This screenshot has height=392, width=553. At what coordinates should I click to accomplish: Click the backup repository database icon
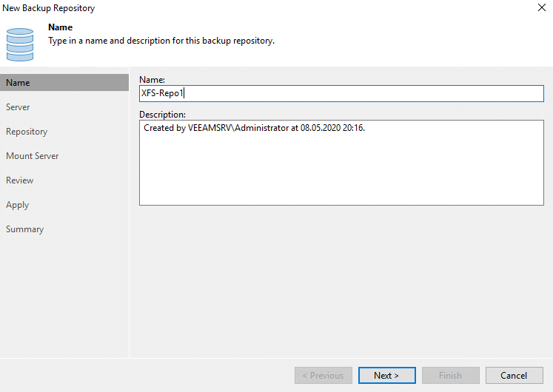pos(20,44)
